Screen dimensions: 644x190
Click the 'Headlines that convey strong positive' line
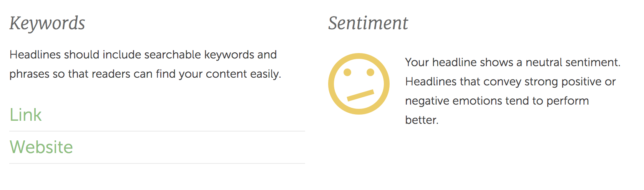point(511,82)
